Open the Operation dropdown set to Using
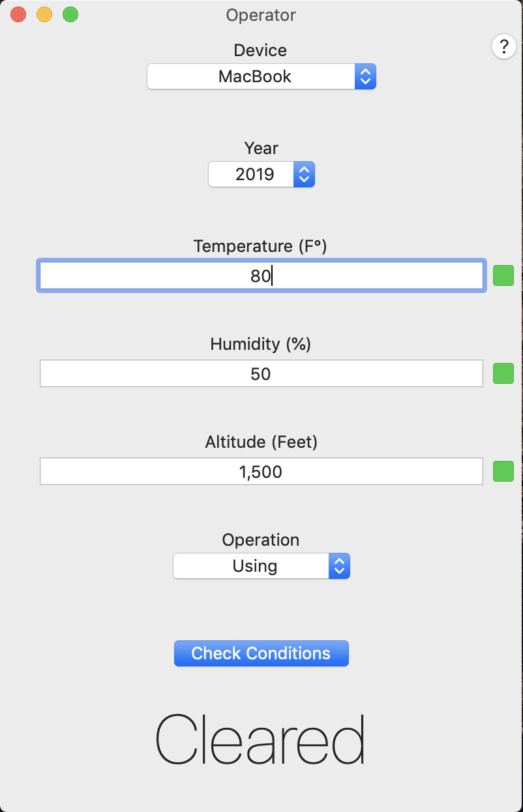 261,566
